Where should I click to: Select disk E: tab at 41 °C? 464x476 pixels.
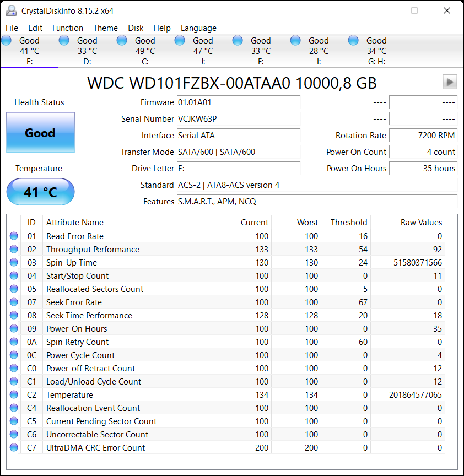pos(29,51)
